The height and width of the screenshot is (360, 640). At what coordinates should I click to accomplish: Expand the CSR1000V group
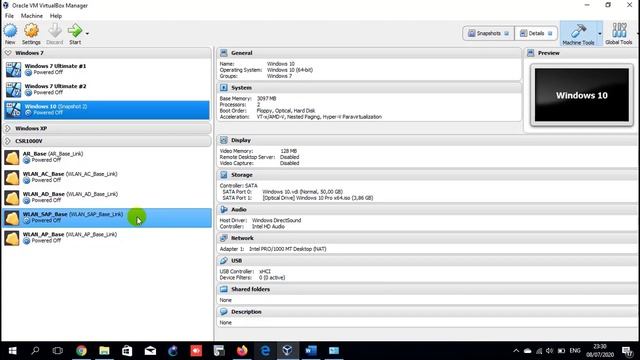[8, 141]
